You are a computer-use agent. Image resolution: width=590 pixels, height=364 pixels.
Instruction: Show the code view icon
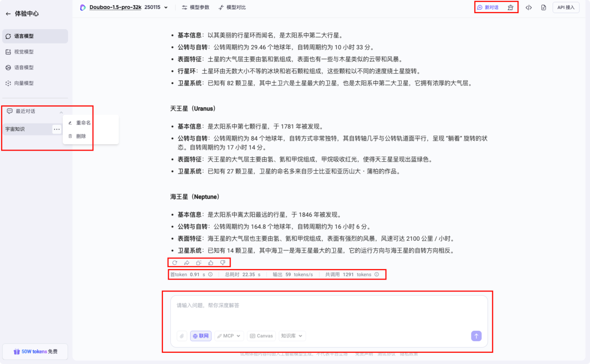(x=529, y=7)
